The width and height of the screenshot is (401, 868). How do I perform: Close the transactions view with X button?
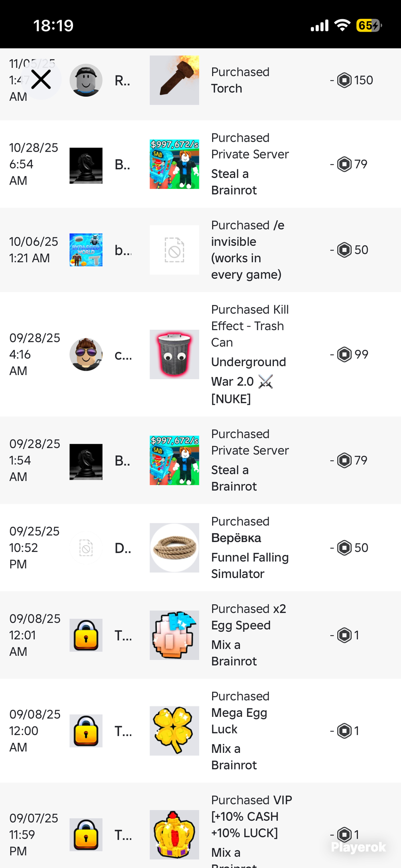(41, 79)
